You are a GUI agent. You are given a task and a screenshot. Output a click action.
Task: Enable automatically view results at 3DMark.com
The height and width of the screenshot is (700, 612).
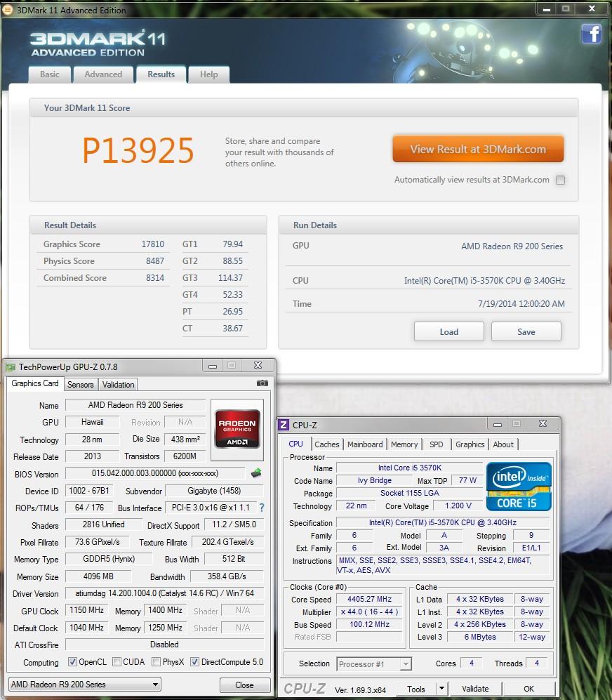tap(560, 180)
